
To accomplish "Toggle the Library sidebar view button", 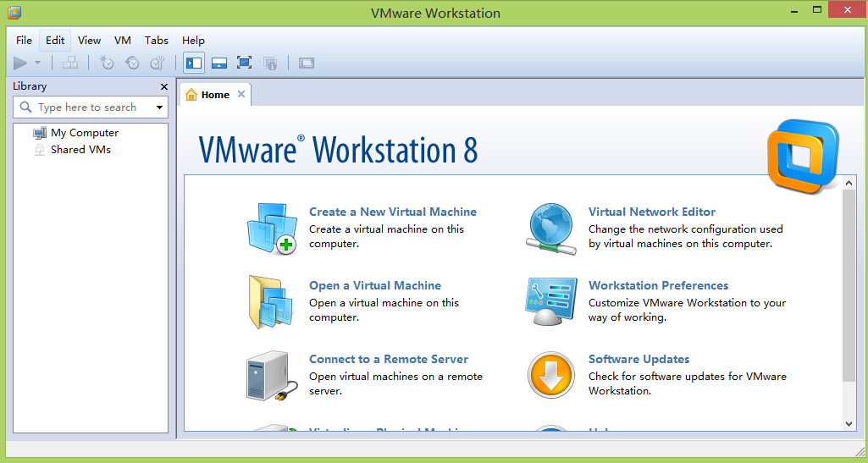I will pyautogui.click(x=194, y=63).
